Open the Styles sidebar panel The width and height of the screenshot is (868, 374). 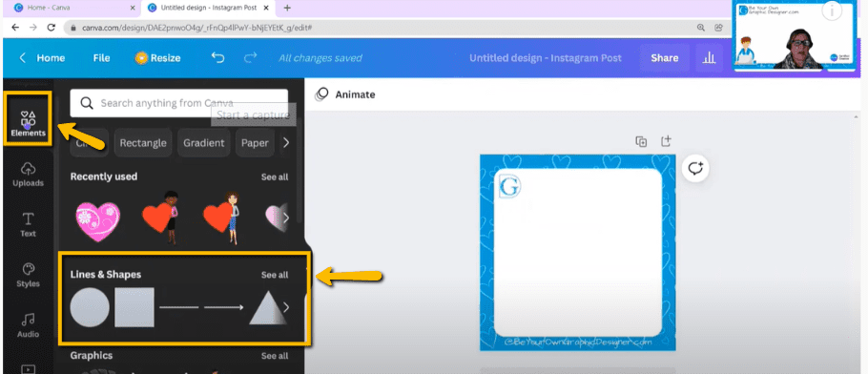pos(28,275)
